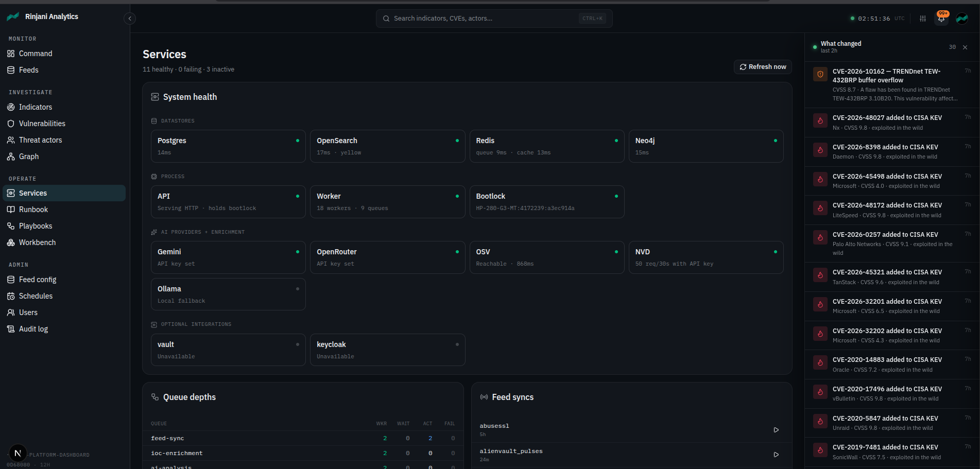Open the Gemini provider card
The image size is (980, 469).
coord(228,257)
